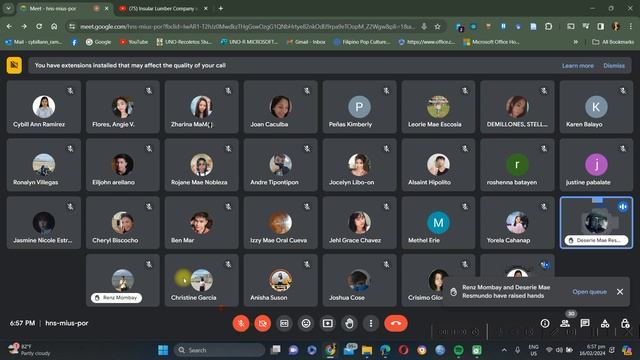Open File Explorer from the taskbar
The image size is (640, 360).
tap(367, 350)
